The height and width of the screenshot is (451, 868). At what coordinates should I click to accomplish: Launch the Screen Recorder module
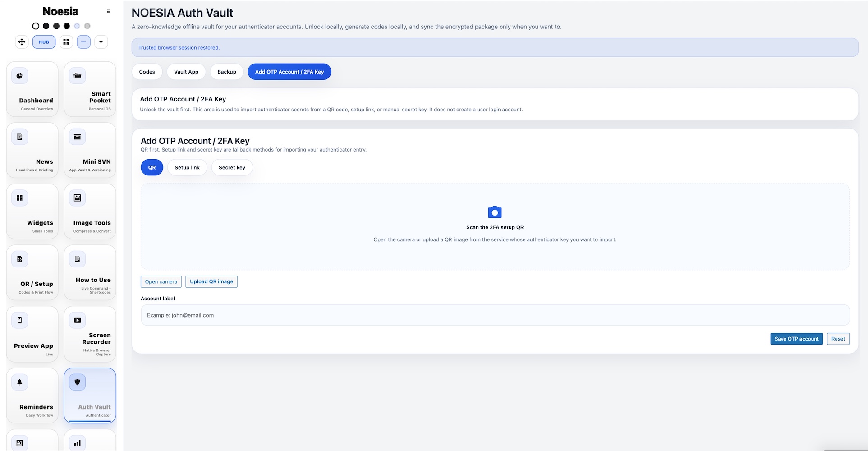90,334
